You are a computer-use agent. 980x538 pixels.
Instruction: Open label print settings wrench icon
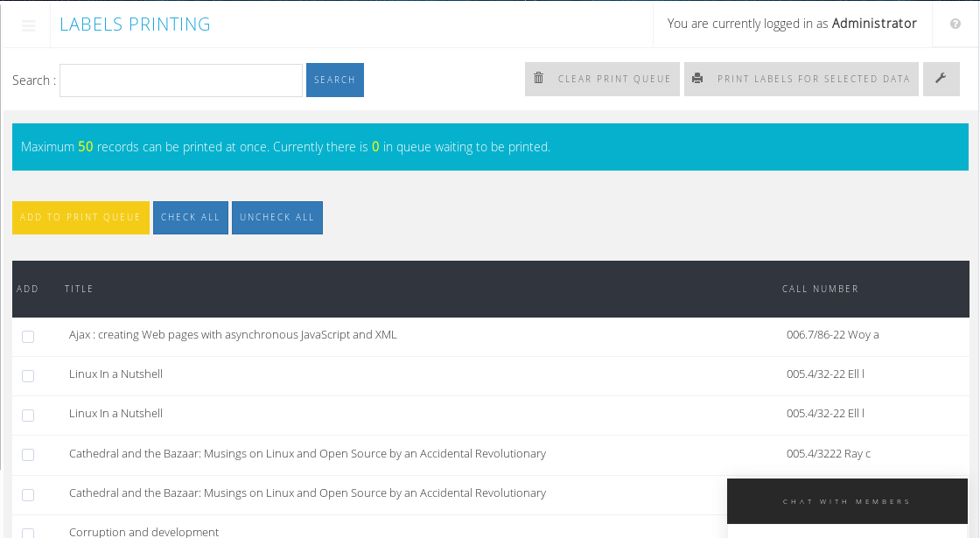tap(941, 79)
